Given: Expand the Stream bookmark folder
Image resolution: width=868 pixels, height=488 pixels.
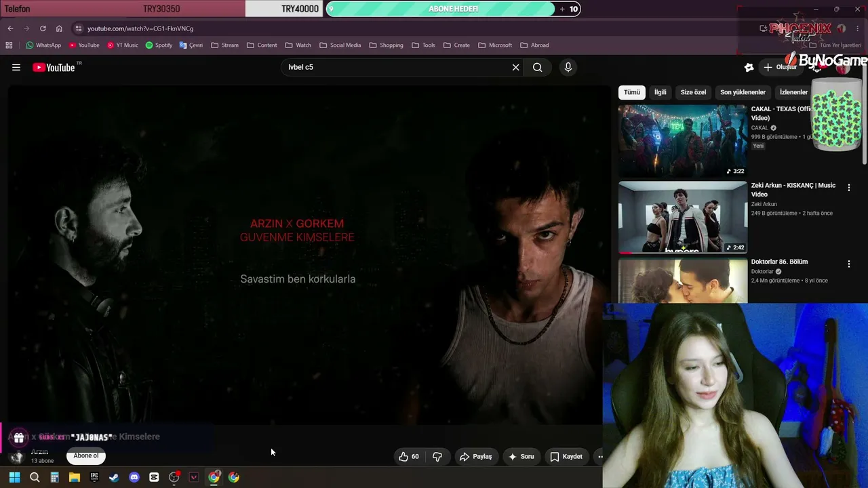Looking at the screenshot, I should click(224, 45).
